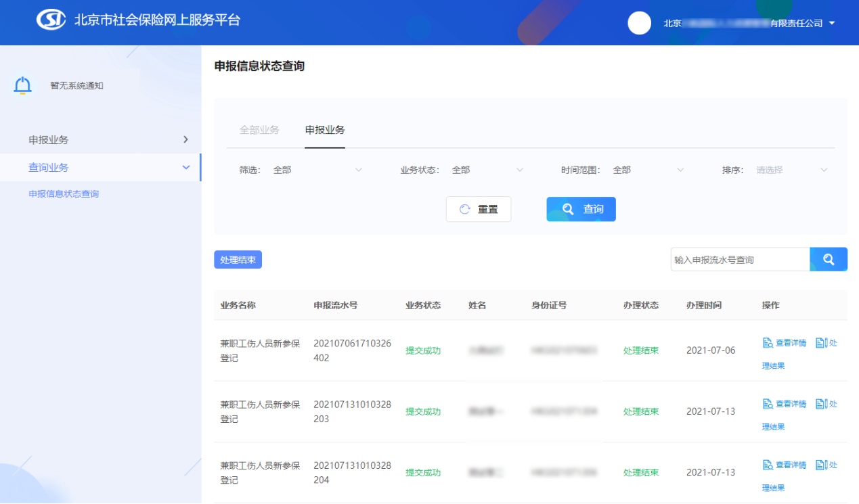Open the 筛选 dropdown
Image resolution: width=859 pixels, height=504 pixels.
coord(318,170)
